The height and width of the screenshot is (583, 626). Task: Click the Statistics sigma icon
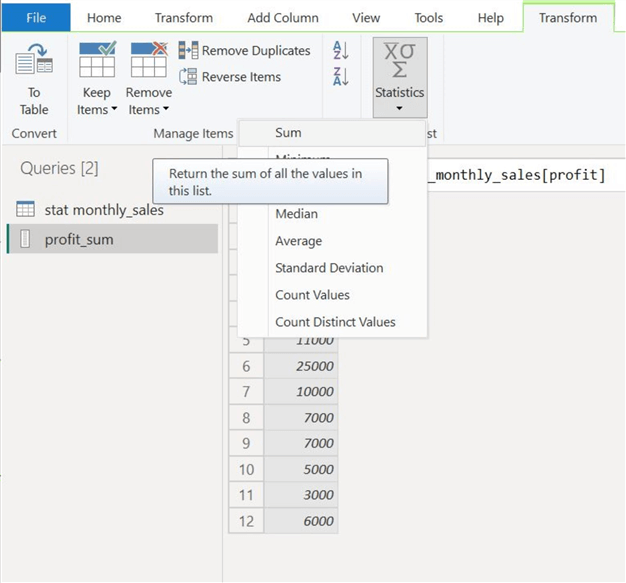coord(399,62)
